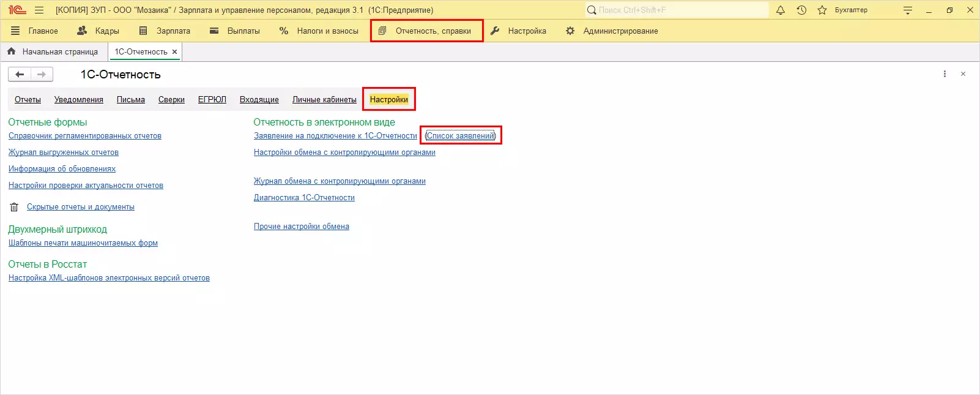Open Журнал обмена с контролирующими органами
This screenshot has width=980, height=395.
(340, 181)
